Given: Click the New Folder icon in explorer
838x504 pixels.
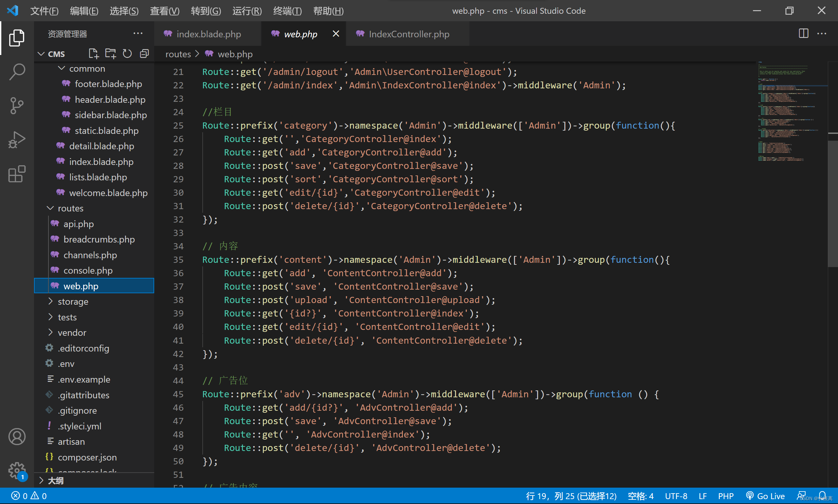Looking at the screenshot, I should coord(110,54).
